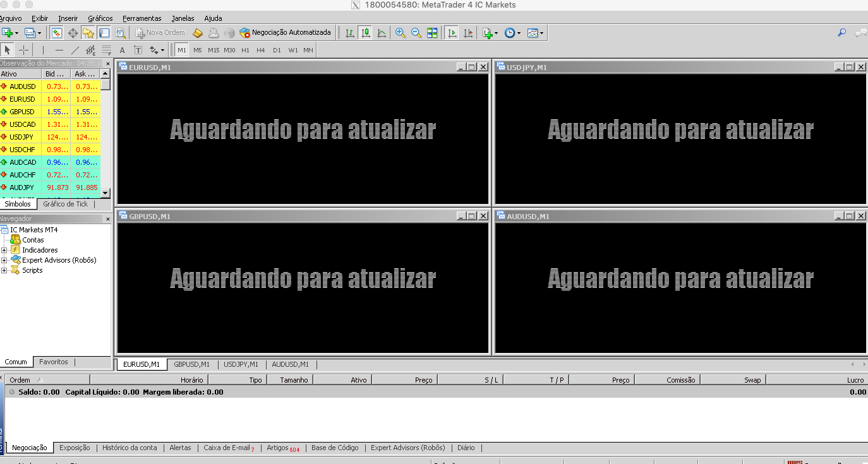Select the M30 timeframe

229,50
